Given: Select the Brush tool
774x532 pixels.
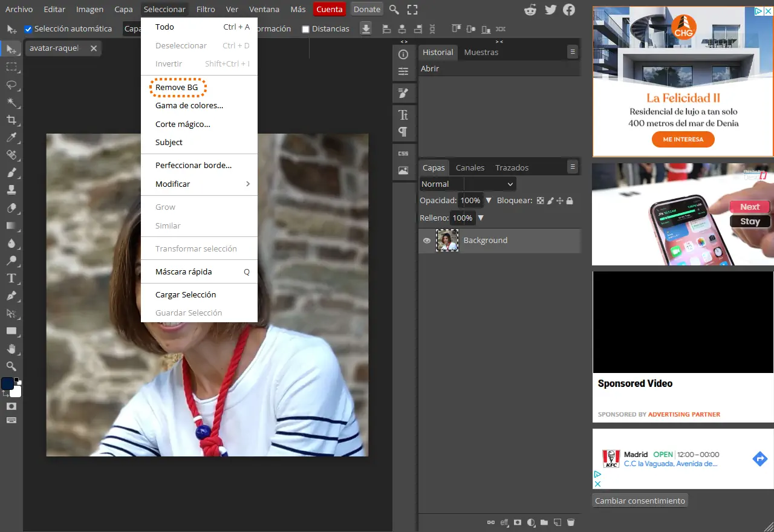Looking at the screenshot, I should (x=11, y=172).
